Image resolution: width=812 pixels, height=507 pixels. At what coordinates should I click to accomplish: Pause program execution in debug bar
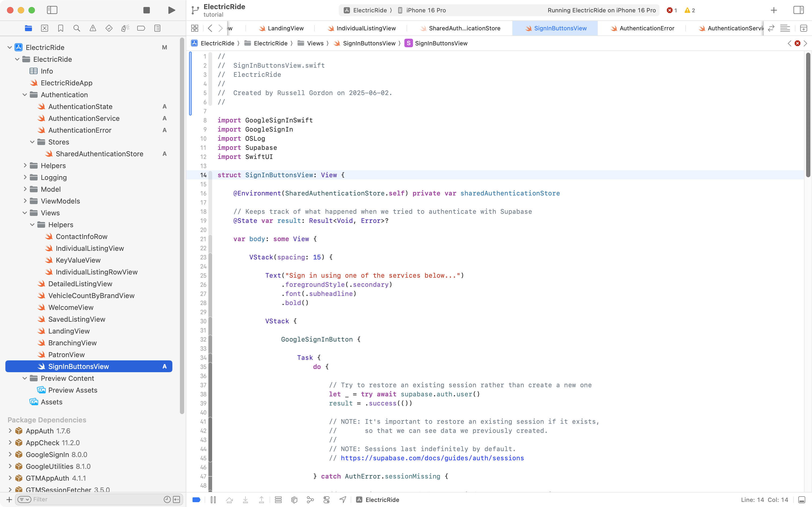pos(213,500)
